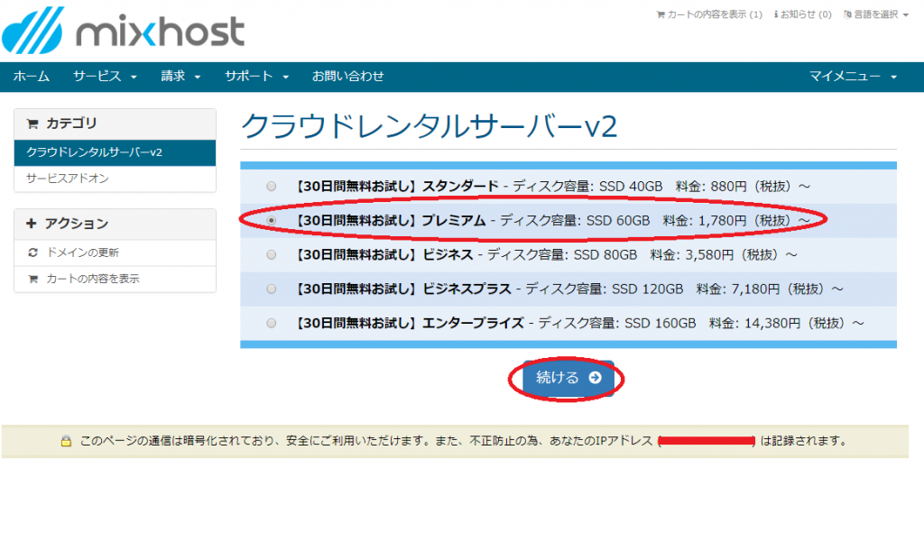Click the shopping cart icon in top bar
924x560 pixels.
pyautogui.click(x=661, y=14)
